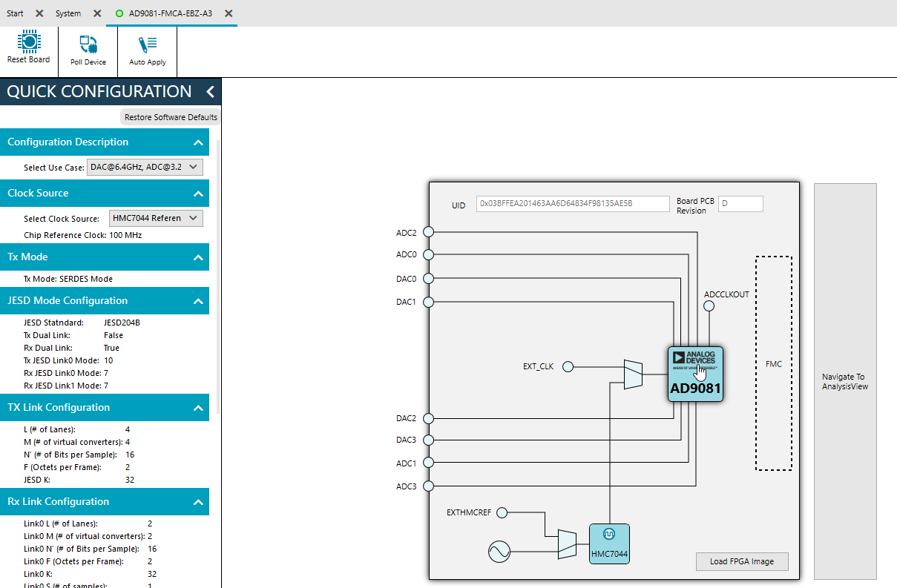Click the DAC0 connector node
This screenshot has width=897, height=588.
[428, 279]
